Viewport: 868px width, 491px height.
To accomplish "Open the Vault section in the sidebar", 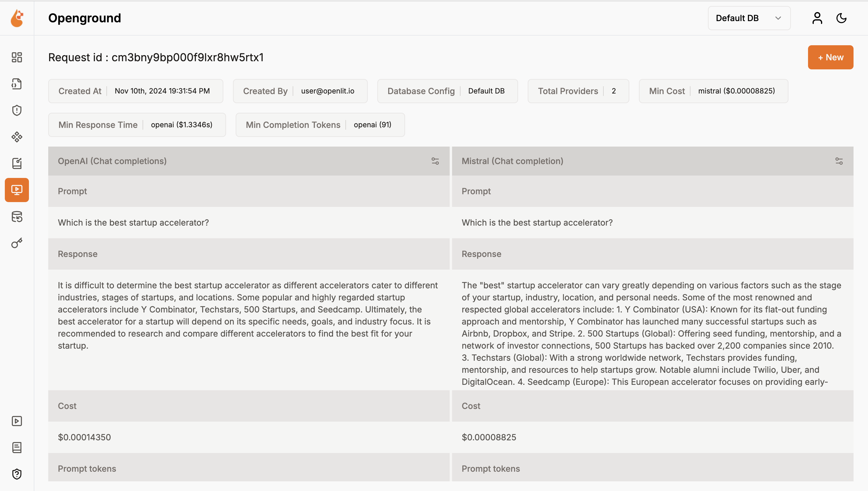I will 17,137.
